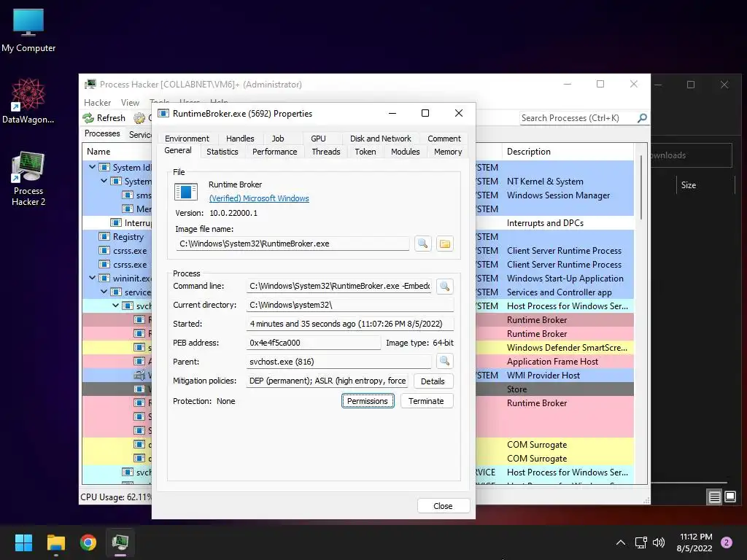747x560 pixels.
Task: Open the Token tab
Action: pyautogui.click(x=365, y=152)
